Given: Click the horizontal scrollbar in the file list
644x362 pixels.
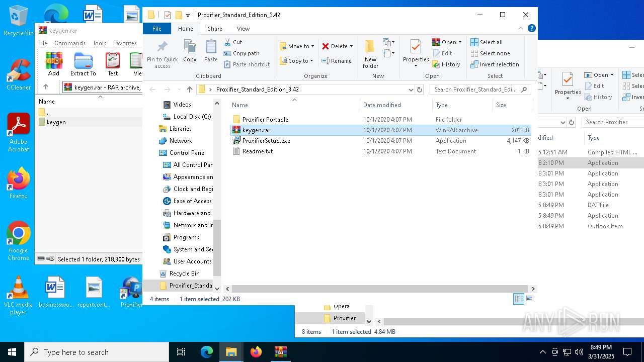Looking at the screenshot, I should pos(381,289).
